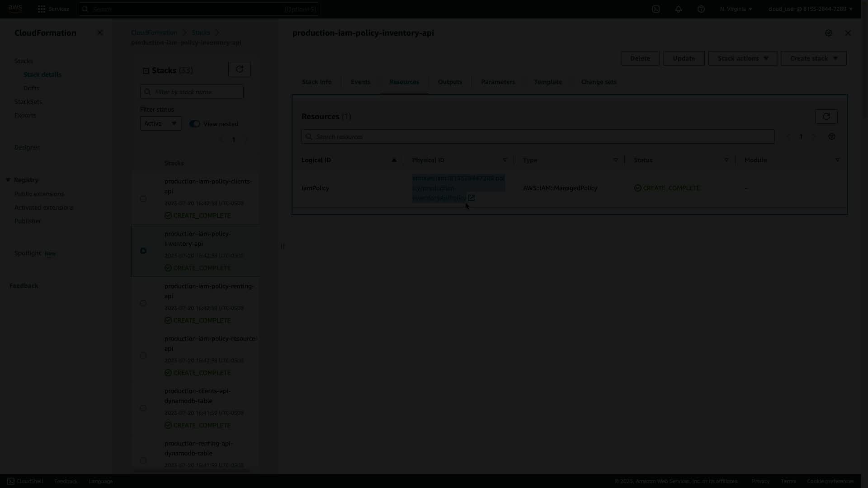Open the Services grid menu
Image resolution: width=868 pixels, height=488 pixels.
(42, 9)
